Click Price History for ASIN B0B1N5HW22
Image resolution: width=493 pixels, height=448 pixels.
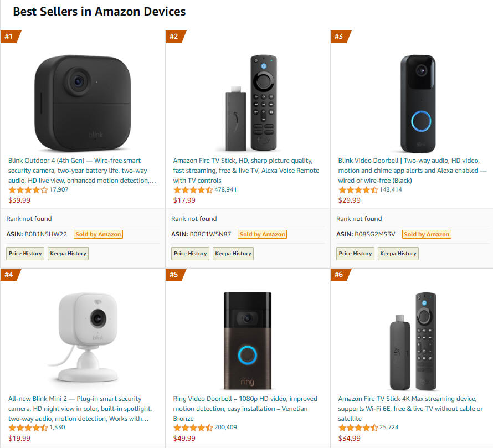[x=25, y=254]
